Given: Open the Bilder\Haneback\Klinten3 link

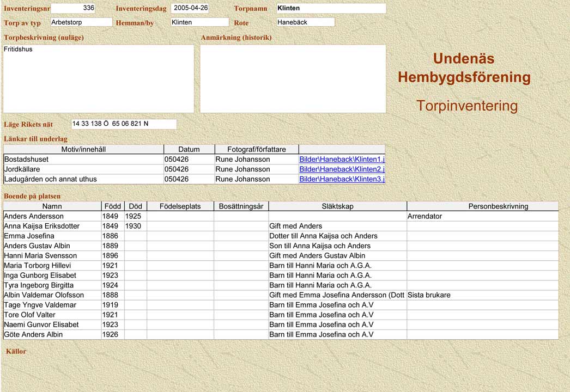Looking at the screenshot, I should 342,179.
